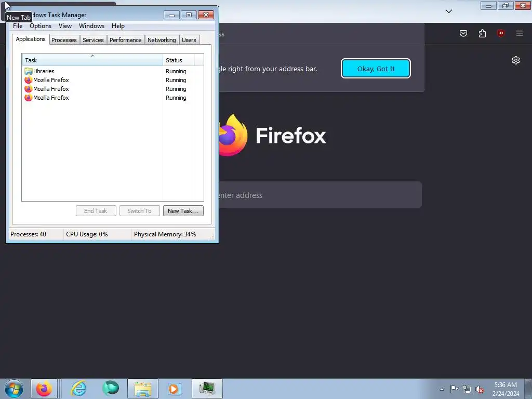Open the Firefox hamburger application menu
The height and width of the screenshot is (399, 532).
click(x=520, y=33)
